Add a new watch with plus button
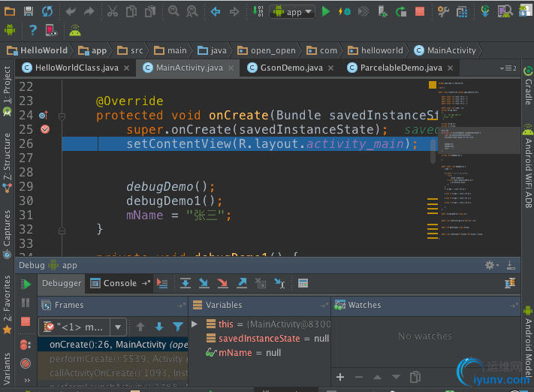Screen dimensions: 534x392 340,377
